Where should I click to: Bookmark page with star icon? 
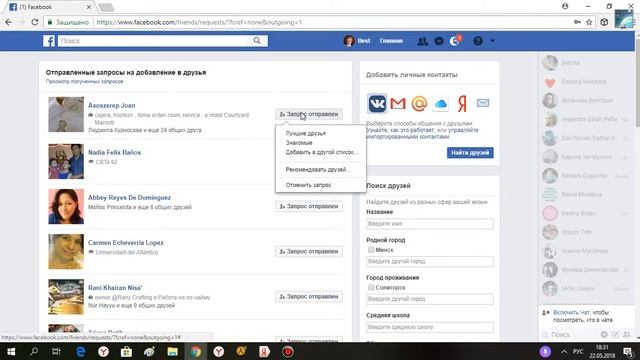[589, 22]
